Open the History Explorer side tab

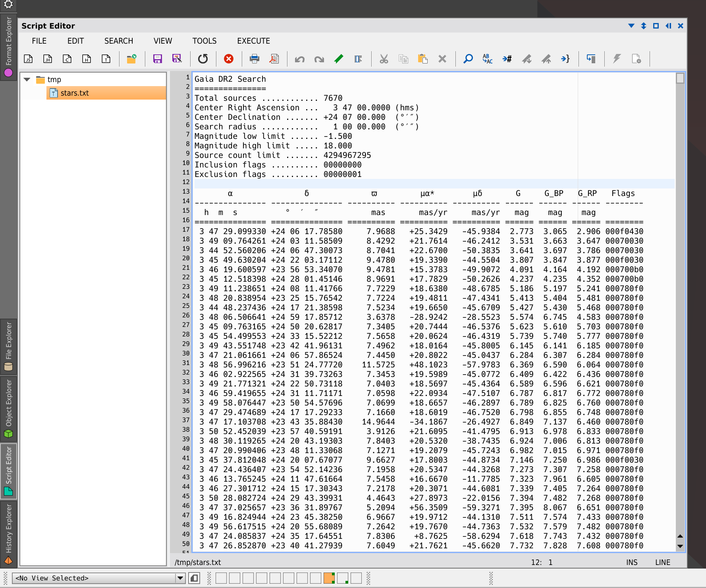point(8,534)
